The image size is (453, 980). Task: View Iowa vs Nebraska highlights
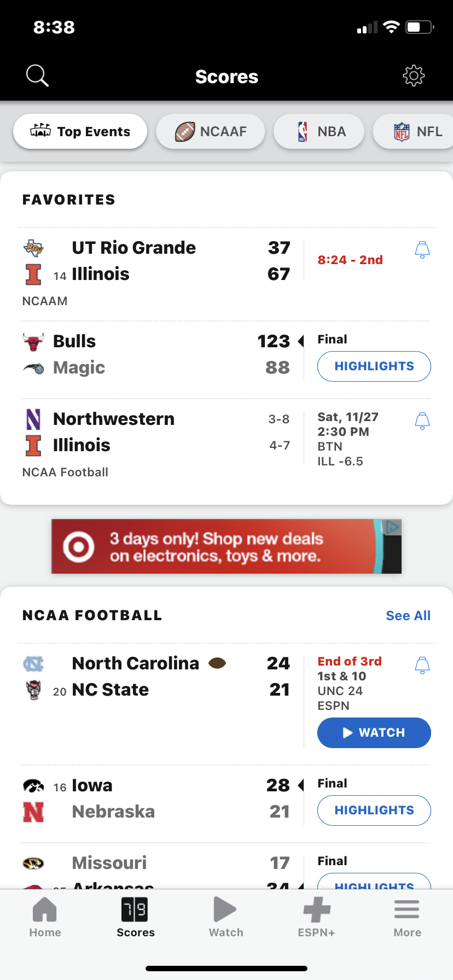374,810
